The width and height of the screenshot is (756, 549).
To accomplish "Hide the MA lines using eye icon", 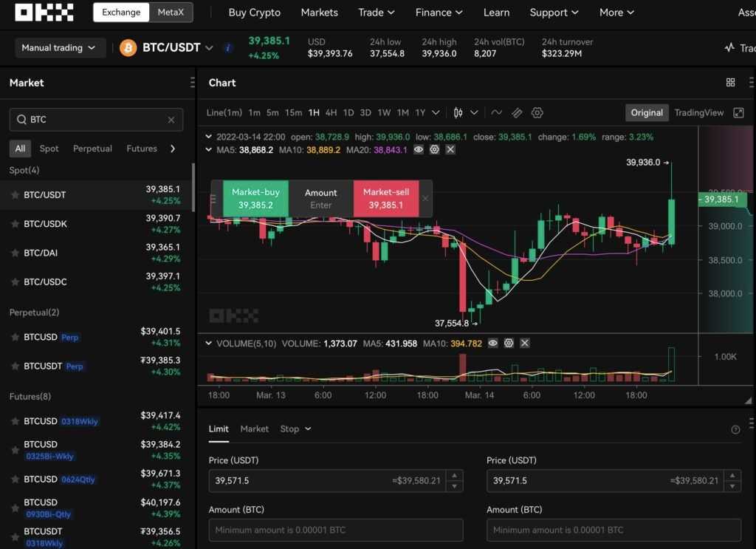I will pyautogui.click(x=419, y=150).
